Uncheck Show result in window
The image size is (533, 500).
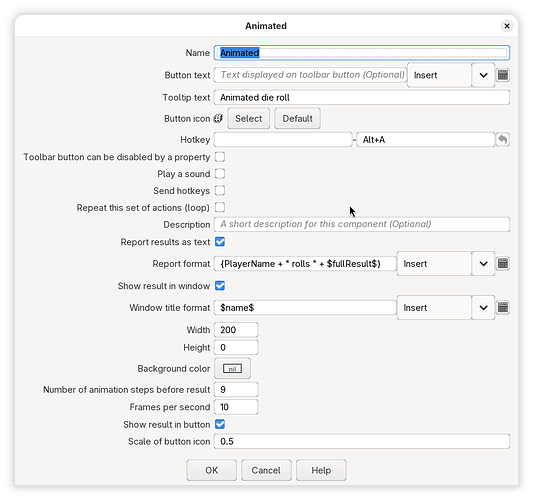[x=220, y=286]
